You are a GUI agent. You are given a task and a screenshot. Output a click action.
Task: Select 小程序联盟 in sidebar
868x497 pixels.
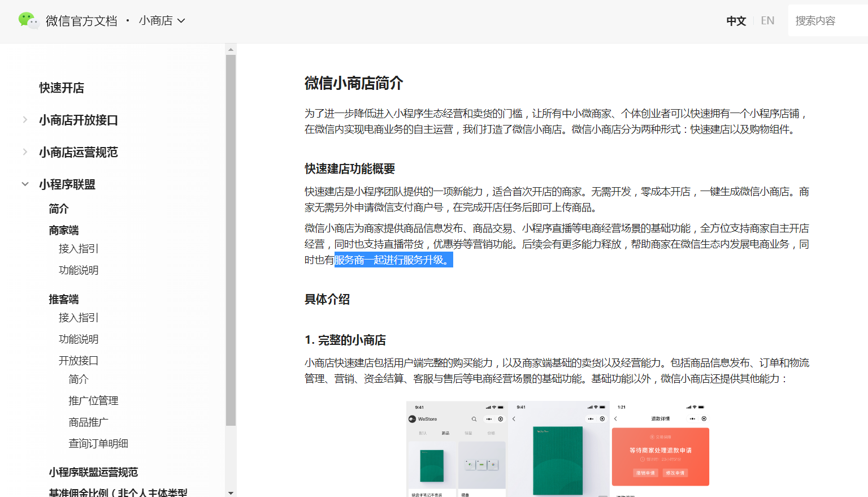coord(67,184)
